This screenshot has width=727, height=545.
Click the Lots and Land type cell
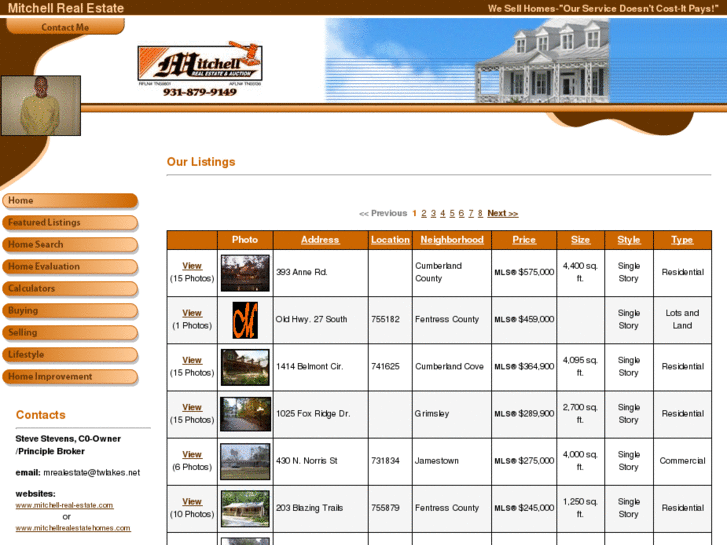click(682, 320)
